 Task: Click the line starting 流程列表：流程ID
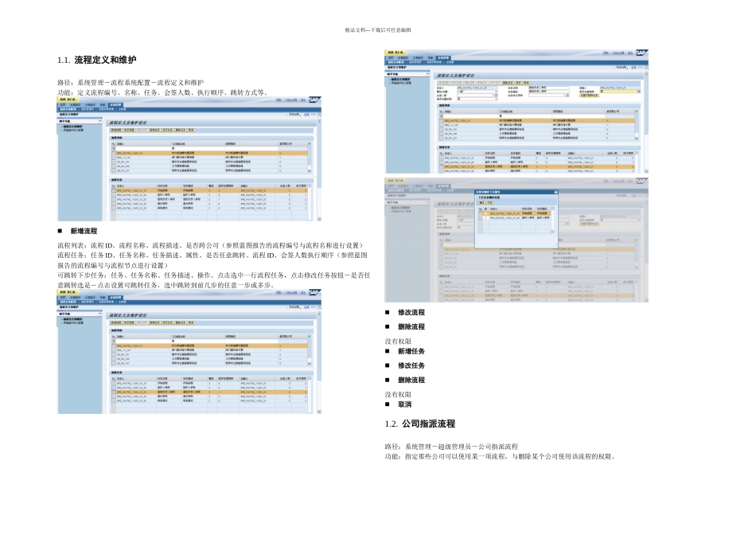click(212, 245)
